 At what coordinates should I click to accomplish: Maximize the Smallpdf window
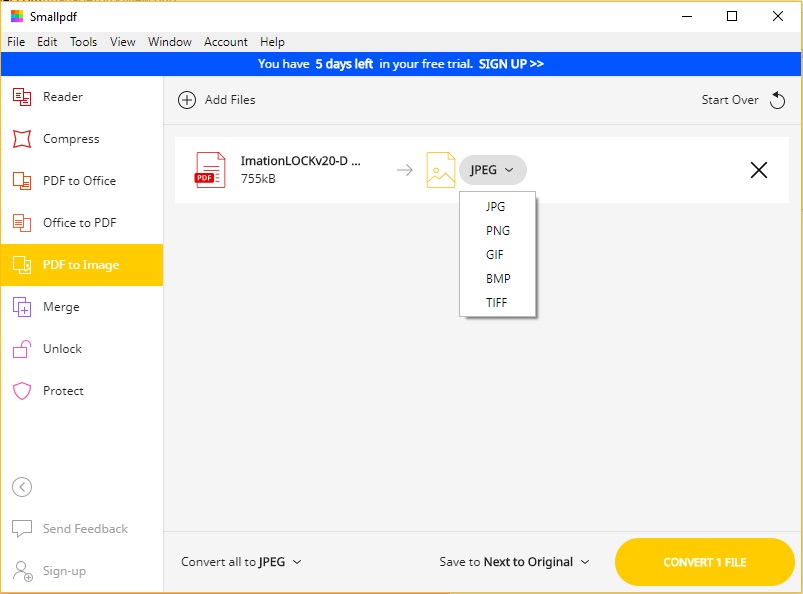[x=732, y=16]
